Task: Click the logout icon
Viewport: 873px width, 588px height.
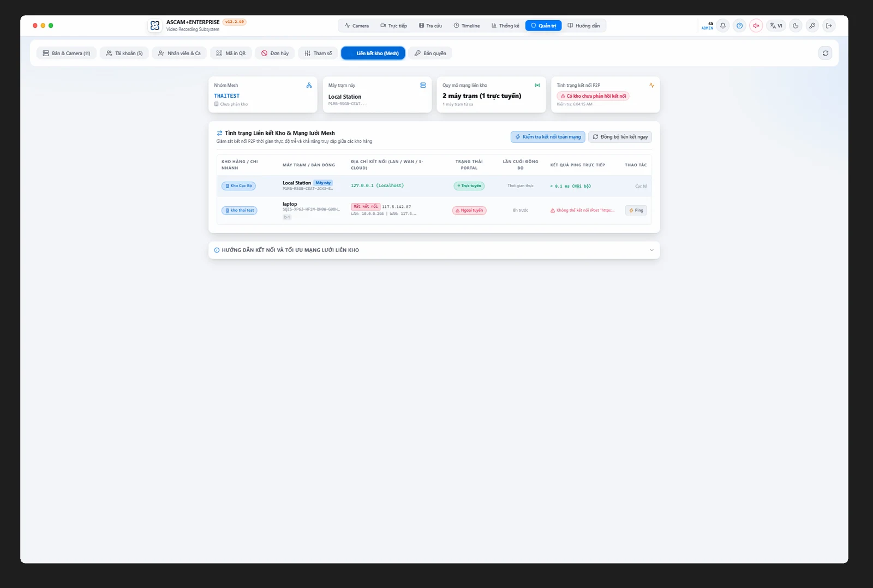Action: [x=829, y=26]
